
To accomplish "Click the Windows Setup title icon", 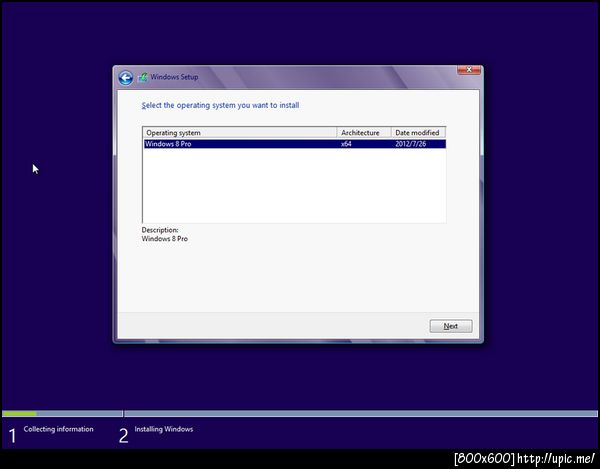I will (142, 77).
